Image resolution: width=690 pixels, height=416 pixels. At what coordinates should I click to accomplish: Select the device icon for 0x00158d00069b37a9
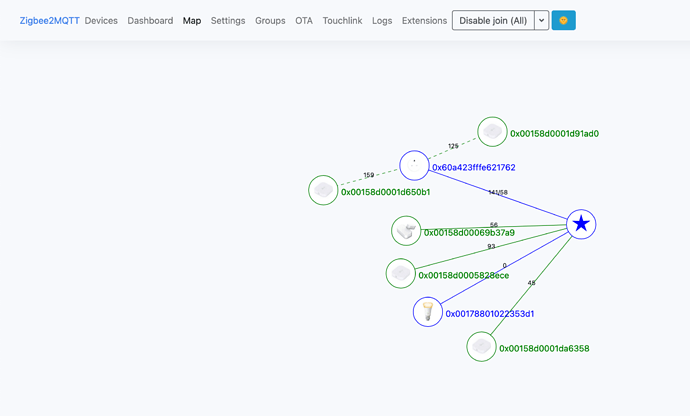(406, 231)
